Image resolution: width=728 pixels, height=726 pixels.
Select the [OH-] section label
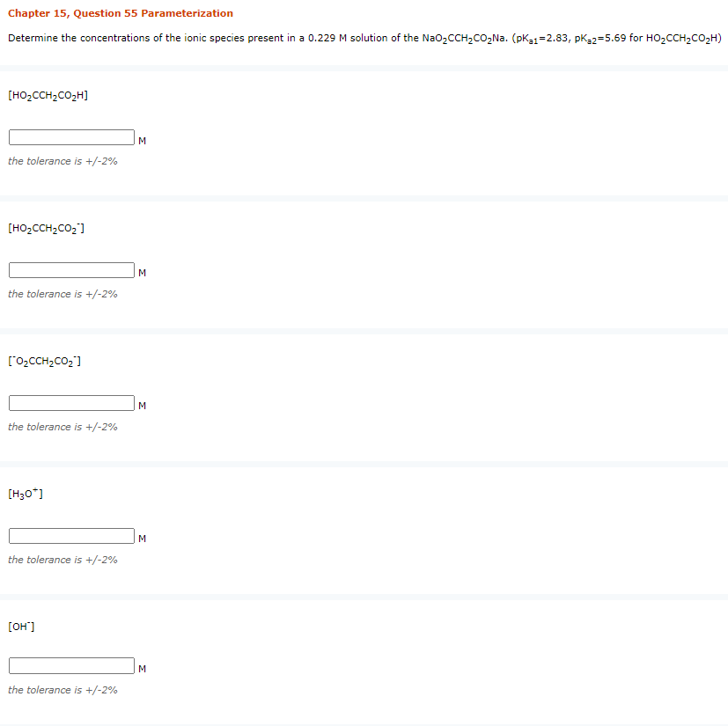tap(22, 627)
